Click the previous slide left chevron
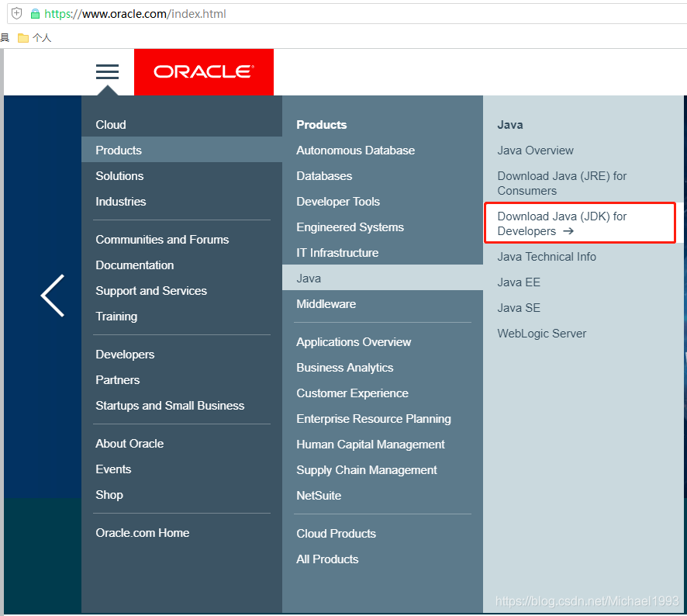Screen dimensions: 687x616 [x=53, y=296]
